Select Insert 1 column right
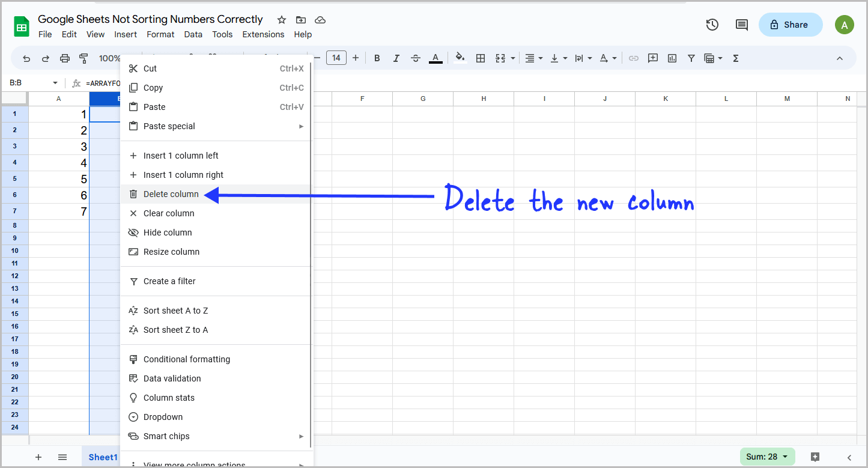Image resolution: width=868 pixels, height=468 pixels. coord(216,175)
